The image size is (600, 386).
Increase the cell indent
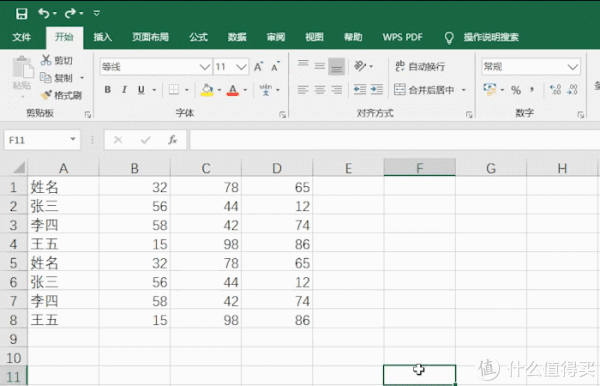pyautogui.click(x=377, y=90)
